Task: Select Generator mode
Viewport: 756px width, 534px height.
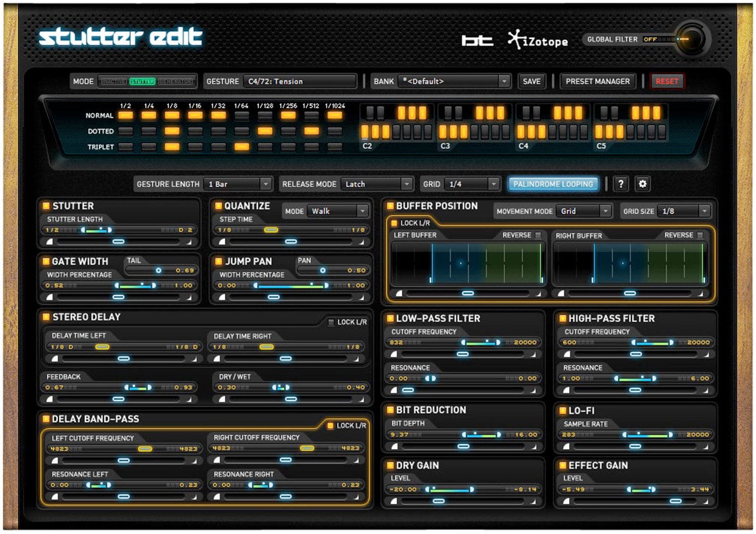Action: (x=175, y=81)
